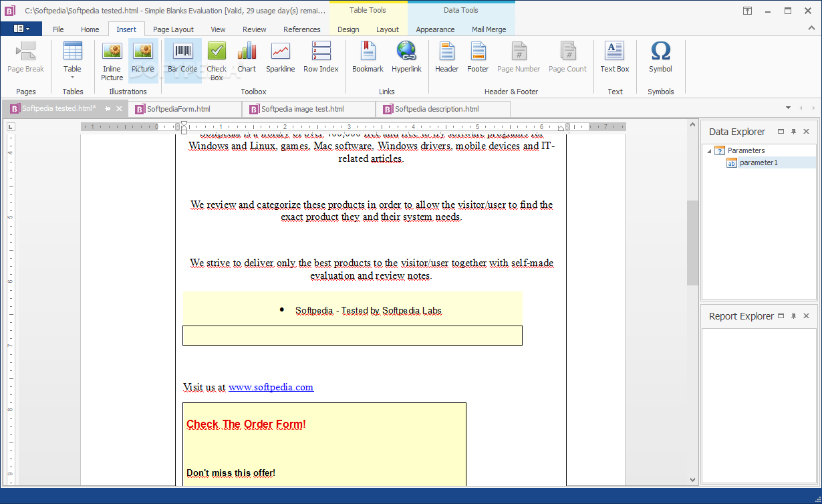Close the Data Explorer panel
The image size is (822, 504).
[x=806, y=132]
